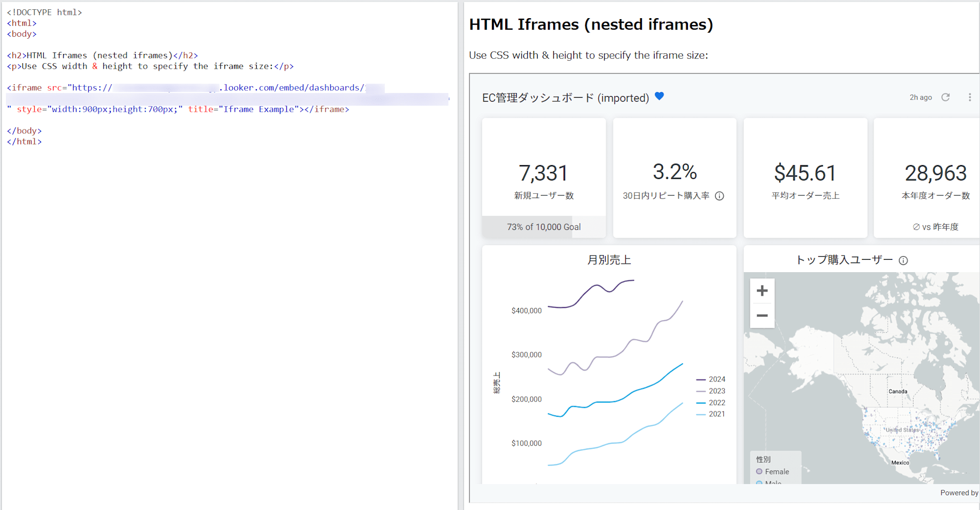Screen dimensions: 980x510
Task: Click the $100,000 axis label
Action: coord(527,443)
